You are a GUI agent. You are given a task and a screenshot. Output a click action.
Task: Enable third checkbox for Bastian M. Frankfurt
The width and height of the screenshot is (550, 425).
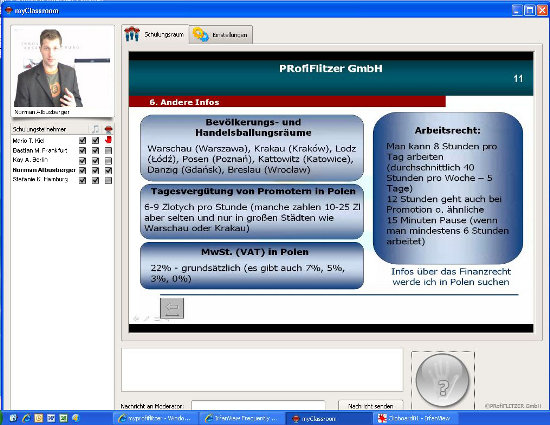coord(108,150)
